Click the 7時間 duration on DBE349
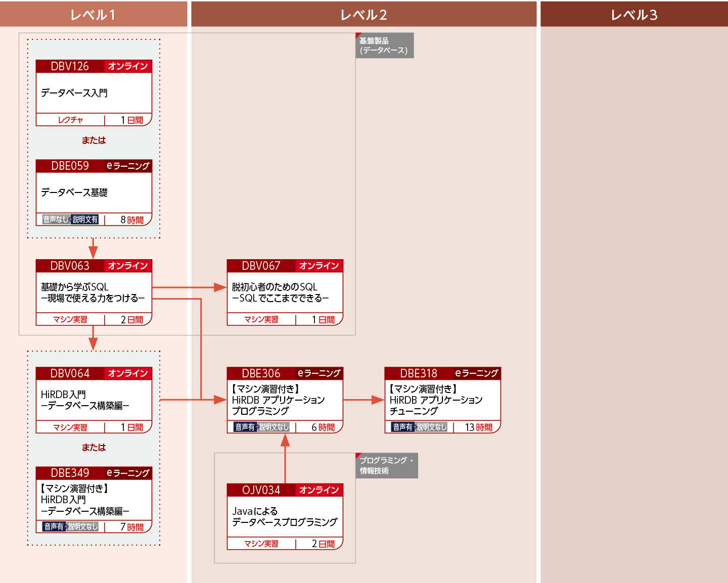This screenshot has height=583, width=728. (132, 527)
